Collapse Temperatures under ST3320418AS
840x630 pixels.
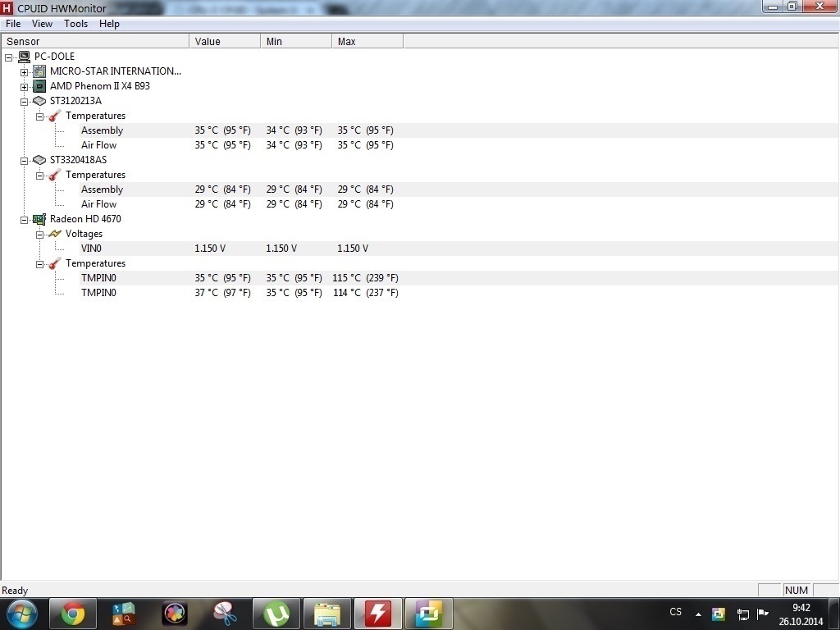(39, 176)
